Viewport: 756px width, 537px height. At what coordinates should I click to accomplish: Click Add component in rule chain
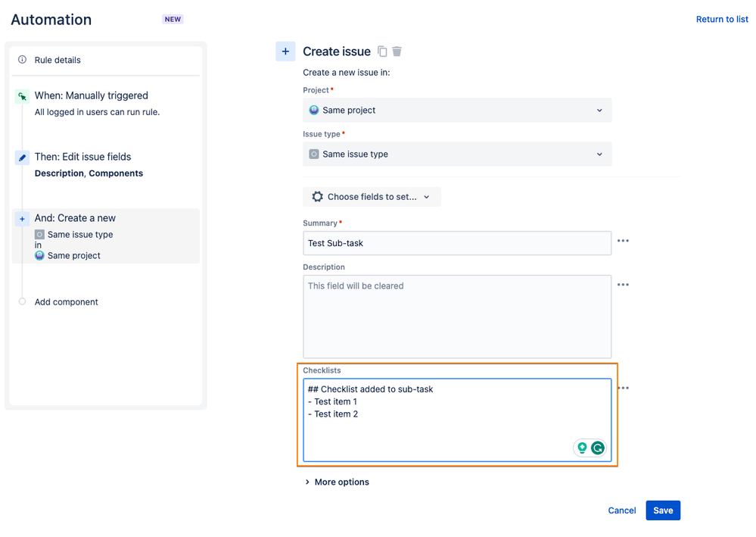[66, 302]
